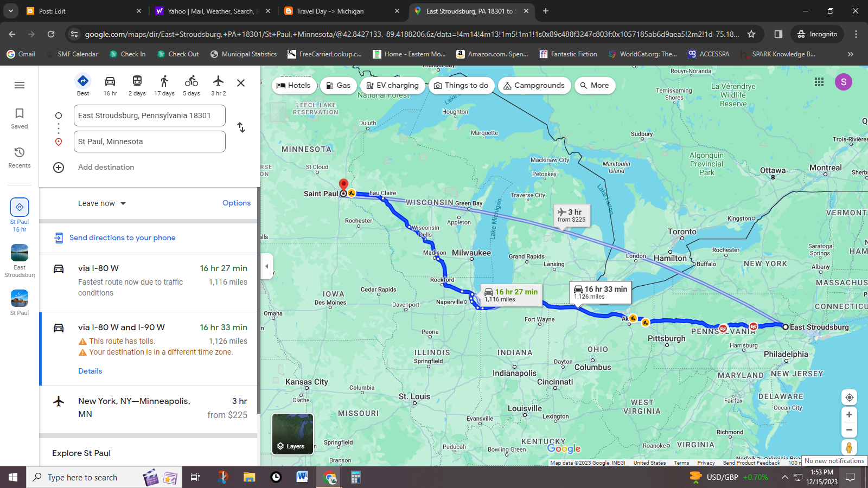Click 16 hr 27 min route label on map
This screenshot has height=488, width=868.
[511, 295]
